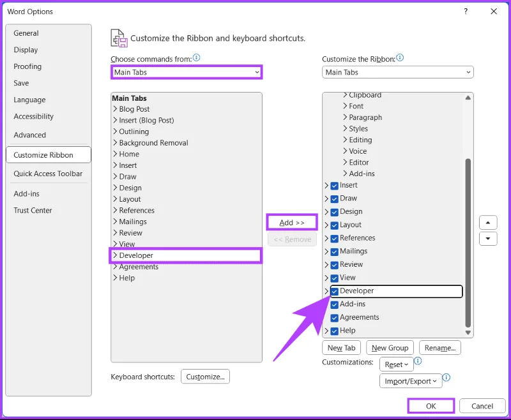511x420 pixels.
Task: Click the New Group button
Action: [390, 348]
